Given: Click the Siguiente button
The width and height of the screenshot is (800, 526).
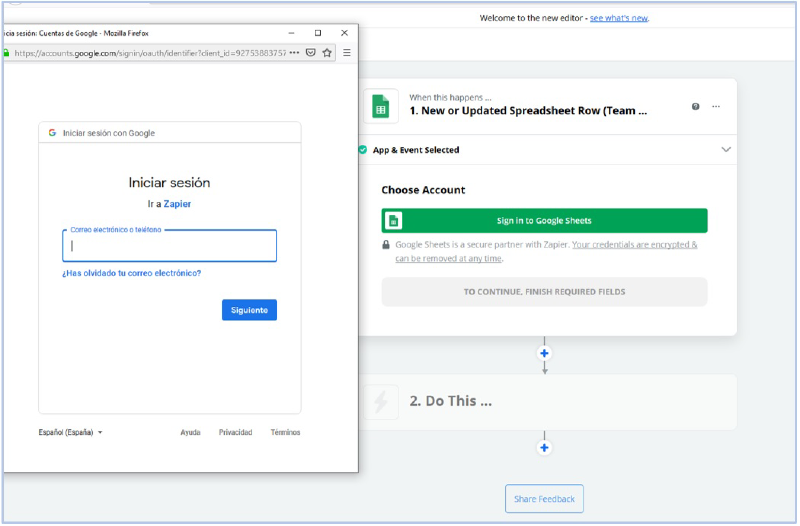Looking at the screenshot, I should (249, 310).
